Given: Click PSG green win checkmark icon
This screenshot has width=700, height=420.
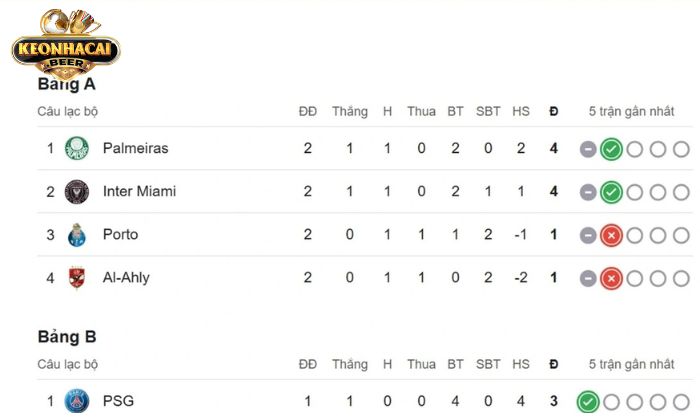Looking at the screenshot, I should (588, 403).
